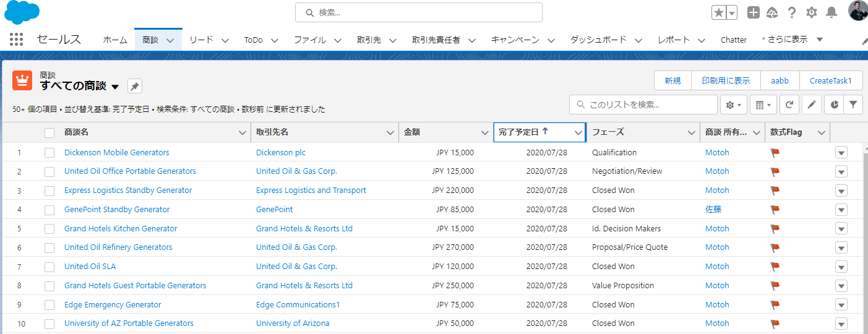Open the notifications bell
The height and width of the screenshot is (334, 868).
(x=831, y=12)
